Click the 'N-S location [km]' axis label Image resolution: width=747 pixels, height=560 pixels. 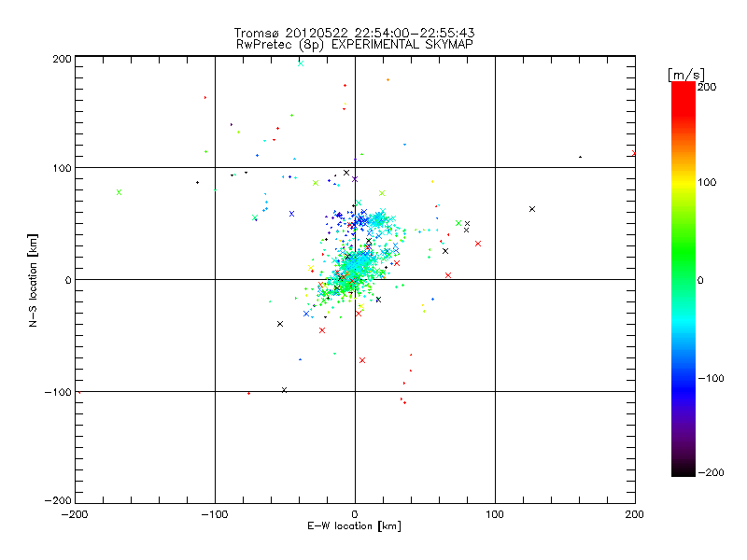[x=33, y=280]
